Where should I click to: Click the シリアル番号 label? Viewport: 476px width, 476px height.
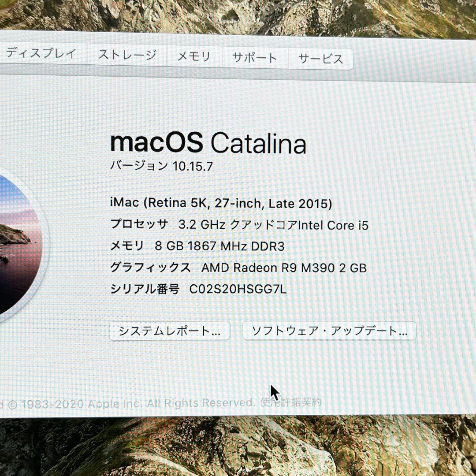(145, 289)
